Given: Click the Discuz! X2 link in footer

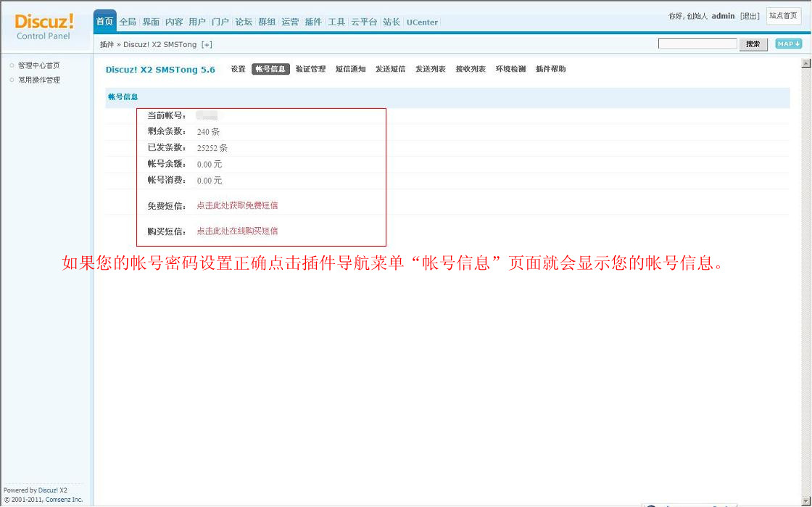Looking at the screenshot, I should (53, 490).
